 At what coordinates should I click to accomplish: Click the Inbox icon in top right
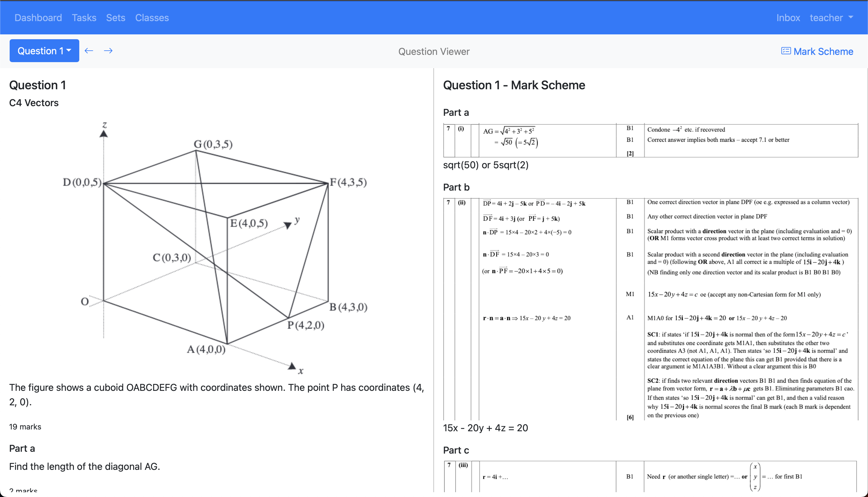[789, 17]
